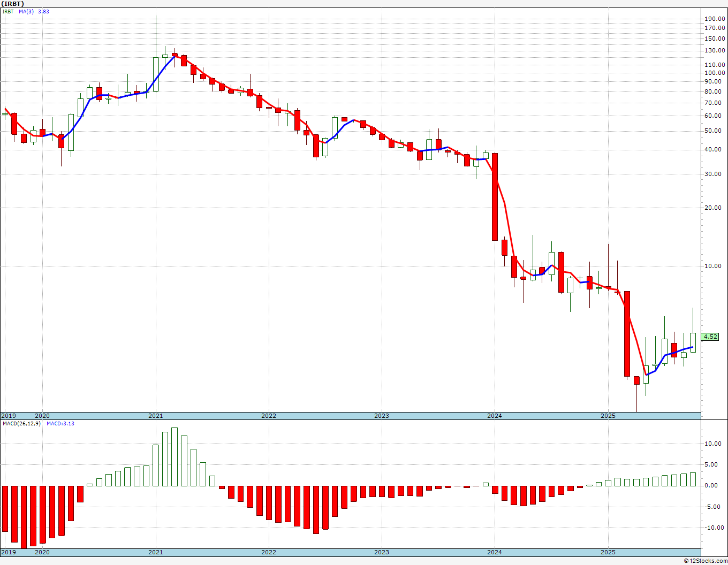Select 2022 on the MACD panel time axis
Screen dimensions: 728x565
(268, 552)
